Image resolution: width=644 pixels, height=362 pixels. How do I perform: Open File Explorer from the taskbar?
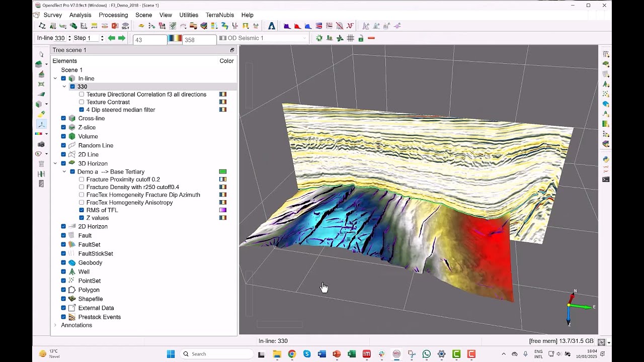coord(277,354)
